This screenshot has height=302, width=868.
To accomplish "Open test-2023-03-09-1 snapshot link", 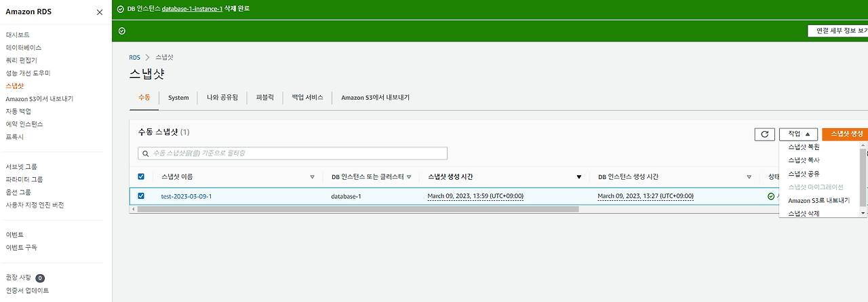I will tap(186, 196).
